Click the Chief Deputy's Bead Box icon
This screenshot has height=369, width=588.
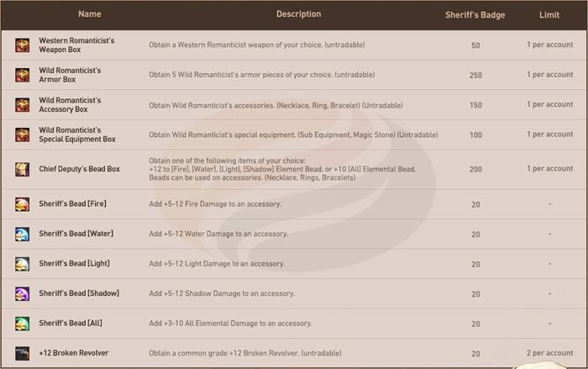point(22,169)
